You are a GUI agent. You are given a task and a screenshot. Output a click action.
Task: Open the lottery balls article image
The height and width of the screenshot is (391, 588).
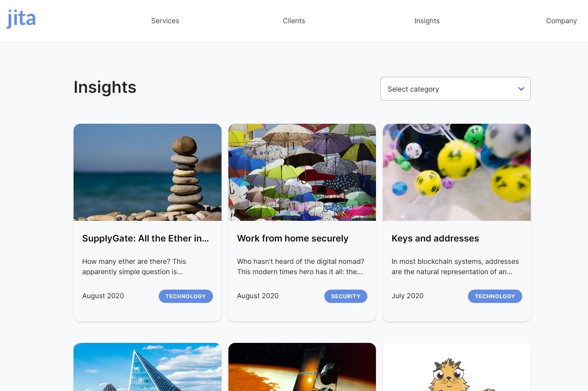pos(457,172)
